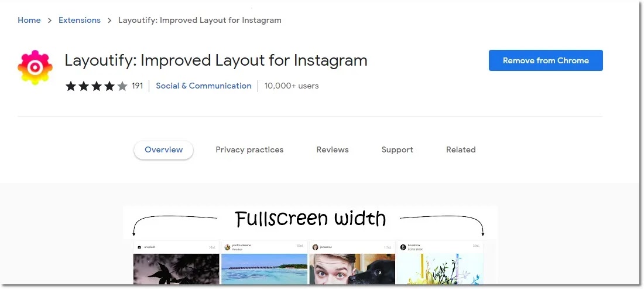Open the Reviews tab

point(333,149)
